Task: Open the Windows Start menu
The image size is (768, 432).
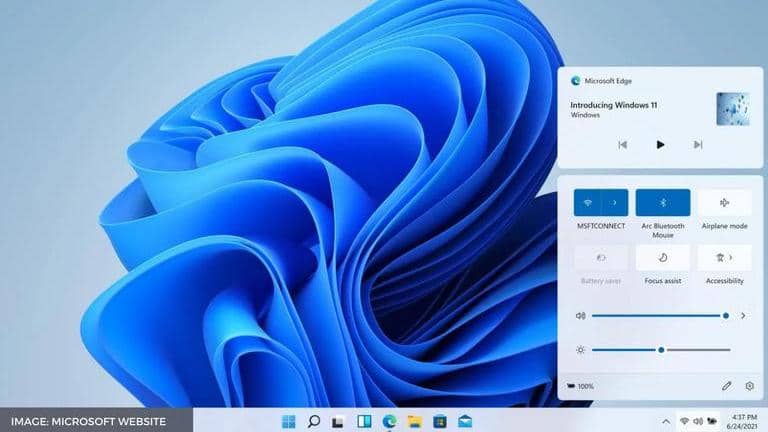Action: pyautogui.click(x=289, y=420)
